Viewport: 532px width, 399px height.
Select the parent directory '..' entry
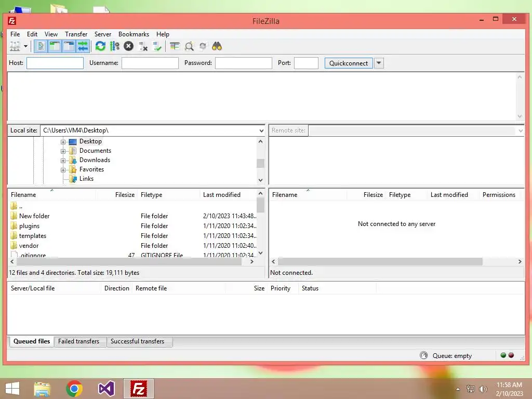pyautogui.click(x=131, y=206)
